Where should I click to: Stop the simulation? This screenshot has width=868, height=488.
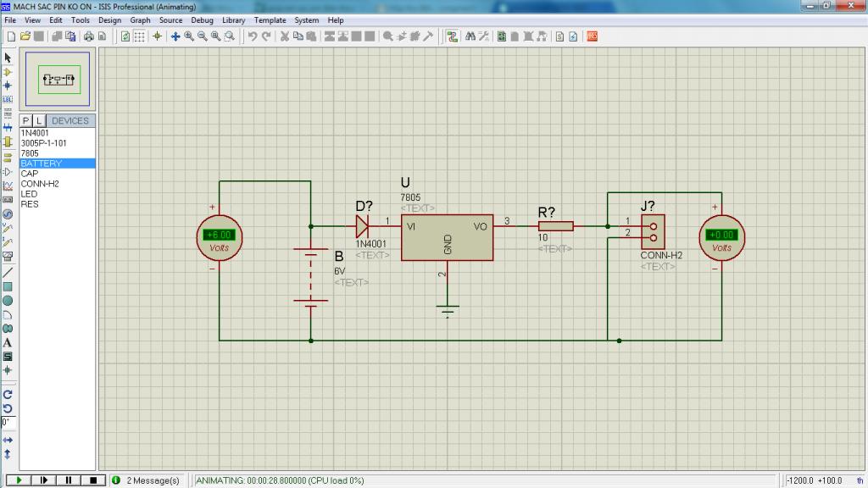(93, 480)
